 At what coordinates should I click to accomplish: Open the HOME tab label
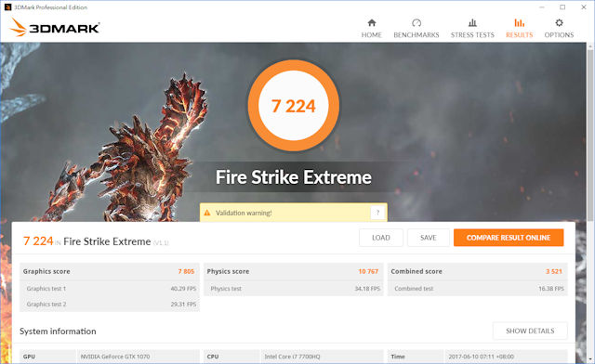click(x=372, y=35)
